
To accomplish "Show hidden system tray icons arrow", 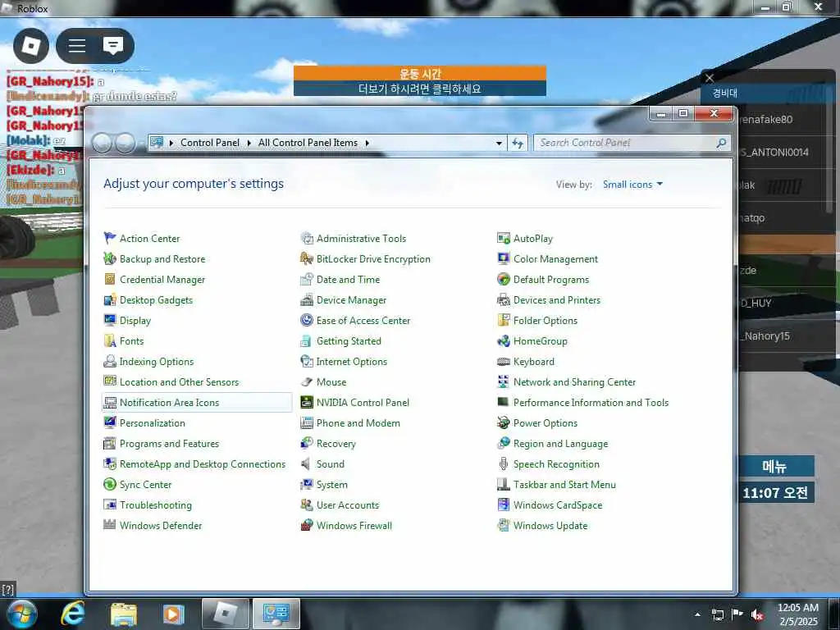I will click(697, 614).
